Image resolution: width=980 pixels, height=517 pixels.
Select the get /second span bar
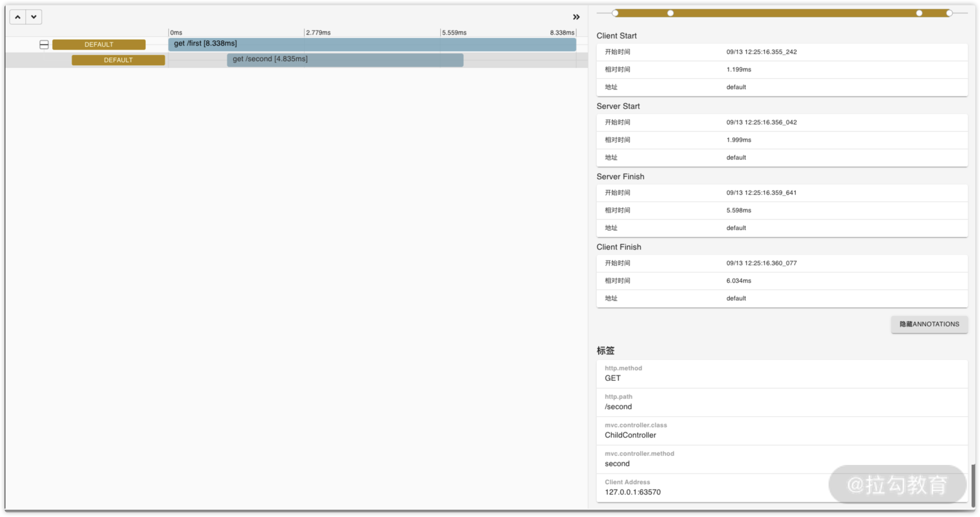pyautogui.click(x=345, y=60)
